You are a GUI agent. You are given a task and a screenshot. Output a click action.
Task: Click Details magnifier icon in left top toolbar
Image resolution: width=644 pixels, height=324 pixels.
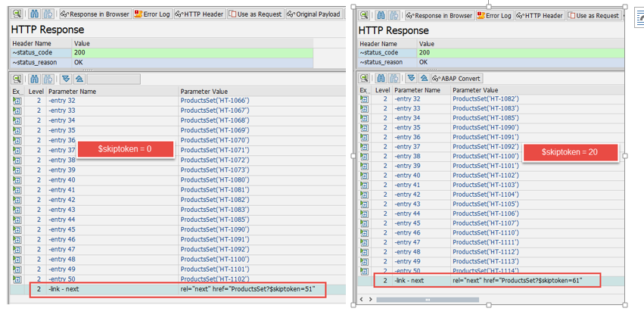click(x=16, y=14)
